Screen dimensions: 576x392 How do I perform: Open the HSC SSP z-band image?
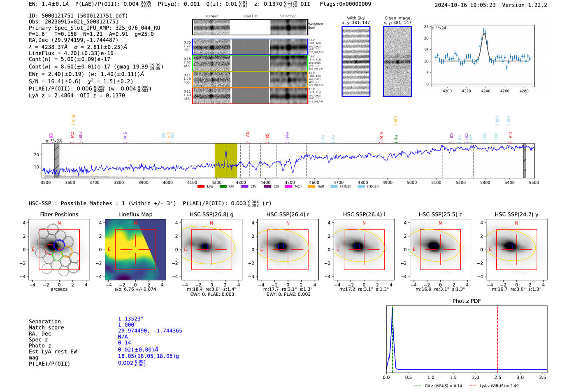440,250
